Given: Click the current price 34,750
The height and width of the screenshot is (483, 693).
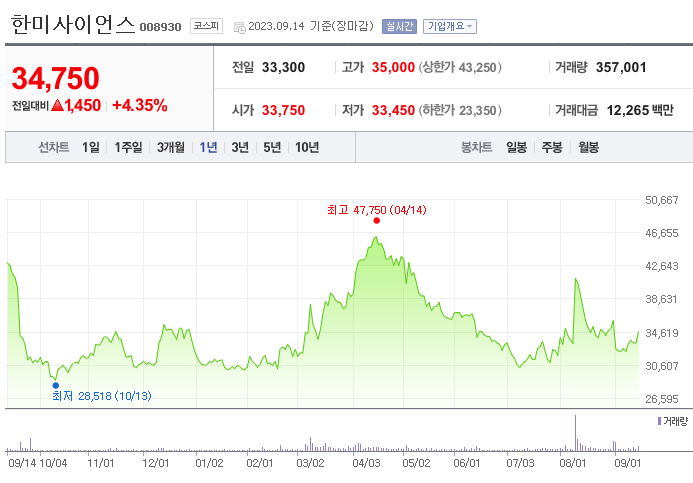Looking at the screenshot, I should pyautogui.click(x=56, y=78).
